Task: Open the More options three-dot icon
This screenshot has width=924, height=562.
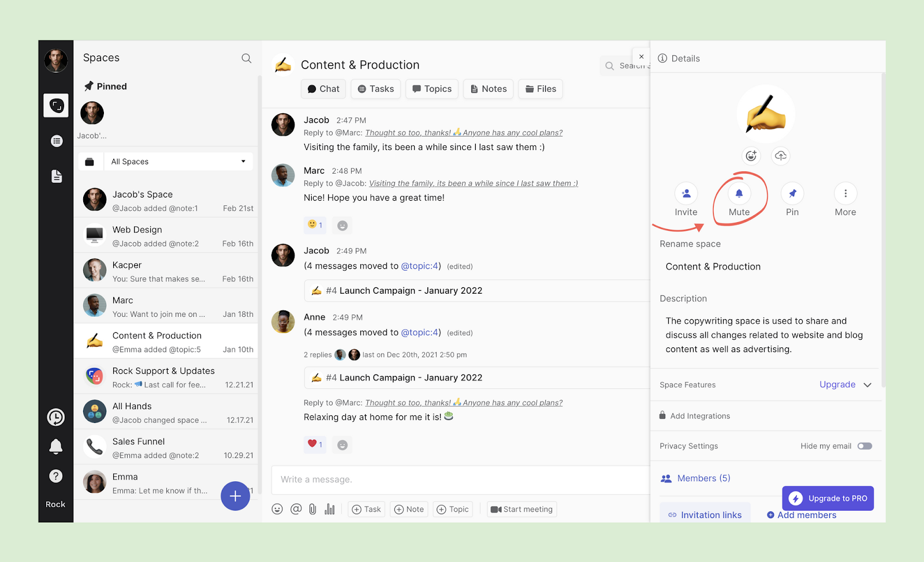Action: coord(845,194)
